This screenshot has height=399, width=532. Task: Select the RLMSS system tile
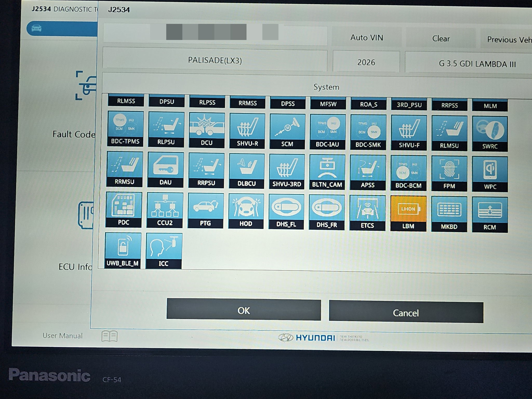point(126,100)
